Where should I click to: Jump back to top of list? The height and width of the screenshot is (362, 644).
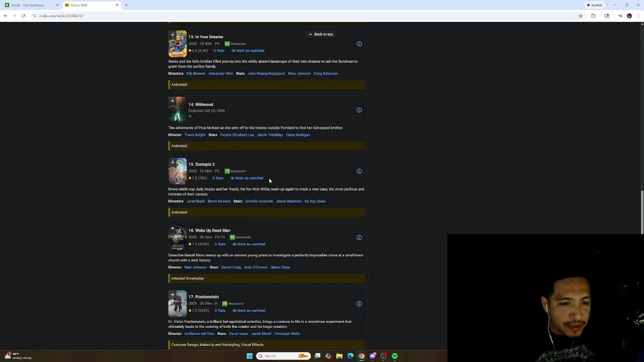pyautogui.click(x=320, y=34)
